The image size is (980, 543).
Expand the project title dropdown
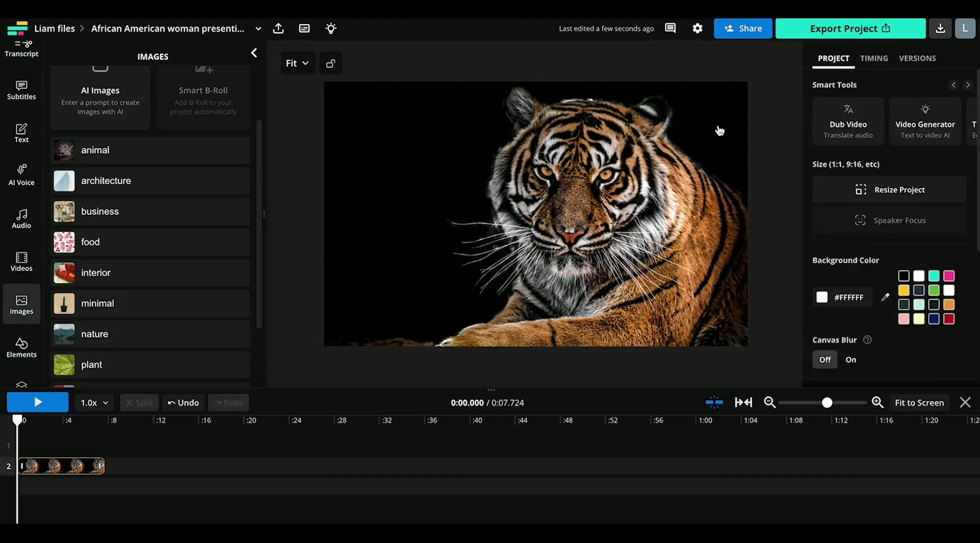point(258,29)
